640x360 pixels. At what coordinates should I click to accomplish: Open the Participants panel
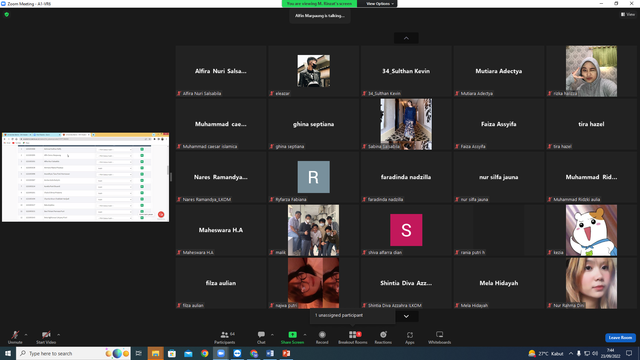(x=224, y=337)
